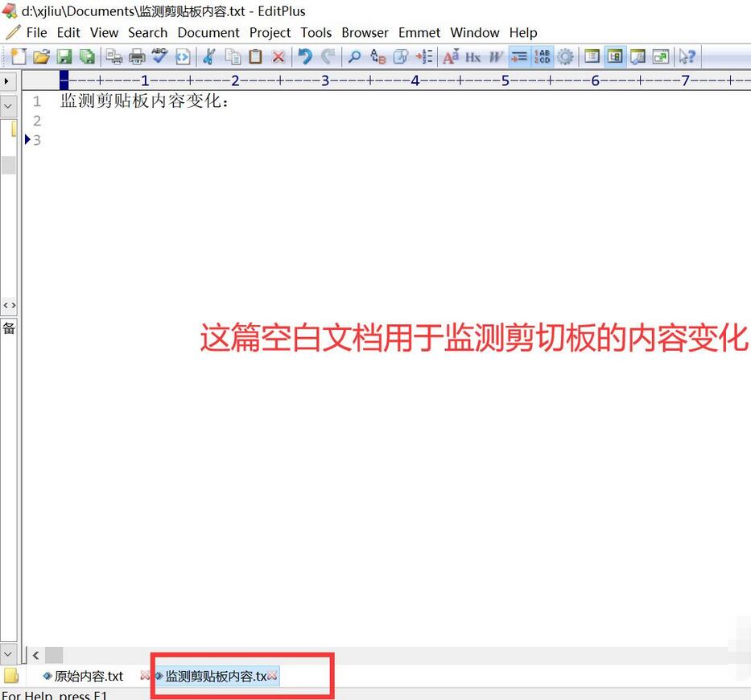
Task: Open Print Preview from the toolbar
Action: tap(114, 56)
